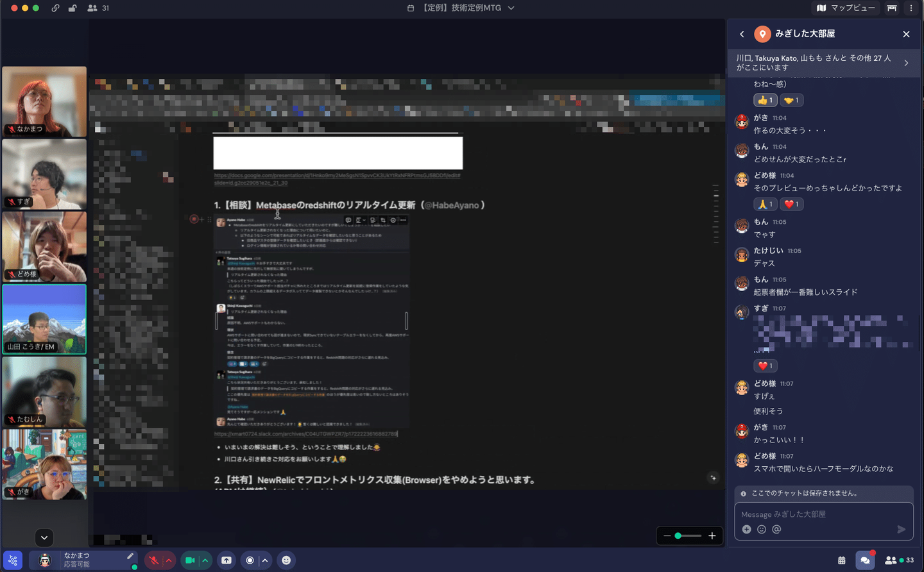The height and width of the screenshot is (572, 924).
Task: Go back with the chat panel arrow
Action: [742, 34]
